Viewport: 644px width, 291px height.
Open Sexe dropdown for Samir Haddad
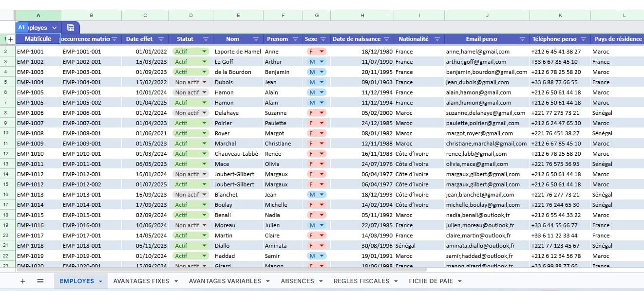click(322, 256)
